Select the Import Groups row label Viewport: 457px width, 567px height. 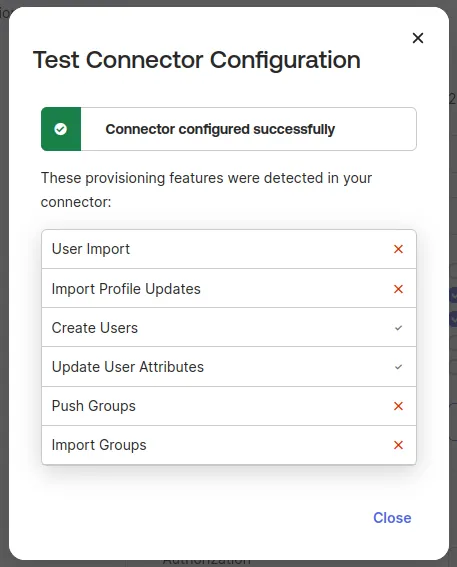[99, 445]
